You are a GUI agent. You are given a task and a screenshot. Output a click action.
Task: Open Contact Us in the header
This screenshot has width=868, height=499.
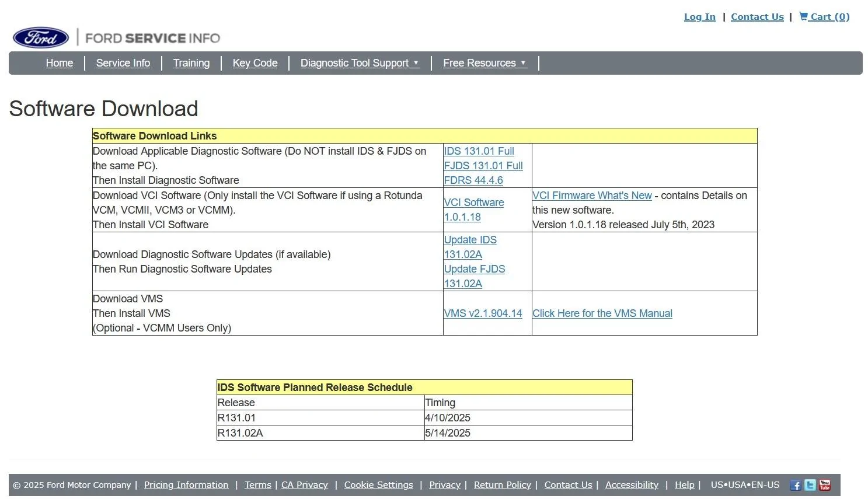click(x=757, y=17)
